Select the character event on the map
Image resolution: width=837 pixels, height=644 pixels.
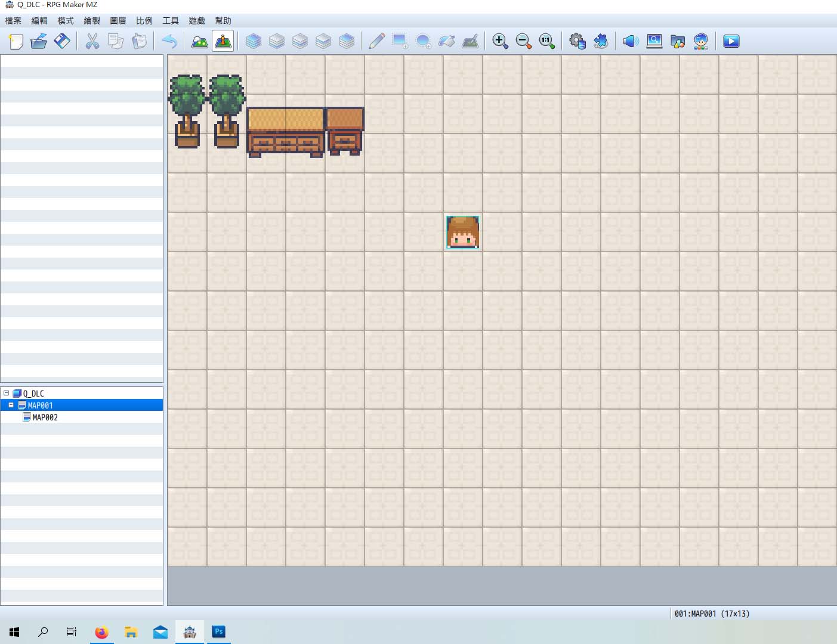coord(462,232)
